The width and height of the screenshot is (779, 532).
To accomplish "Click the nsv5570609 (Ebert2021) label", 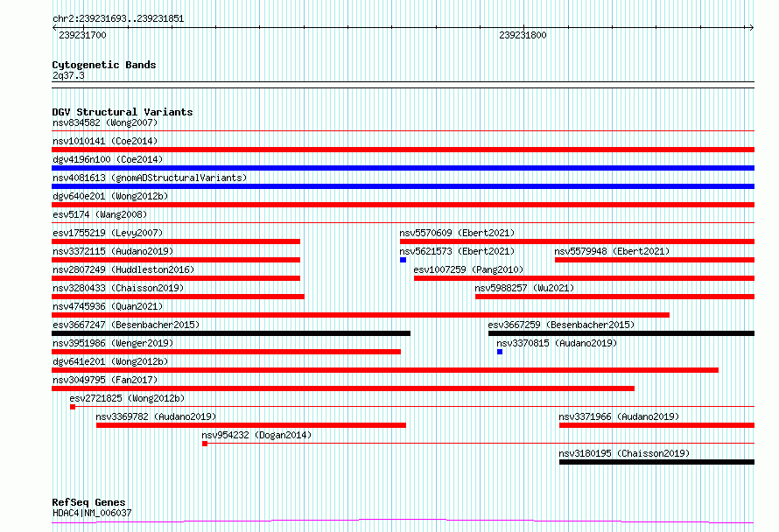I will point(457,233).
